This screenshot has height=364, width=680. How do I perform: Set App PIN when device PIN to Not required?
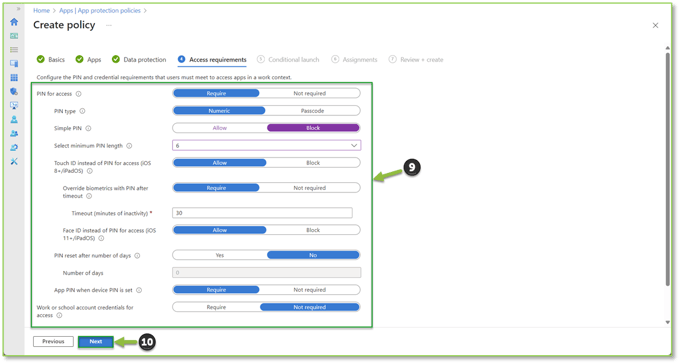click(310, 290)
